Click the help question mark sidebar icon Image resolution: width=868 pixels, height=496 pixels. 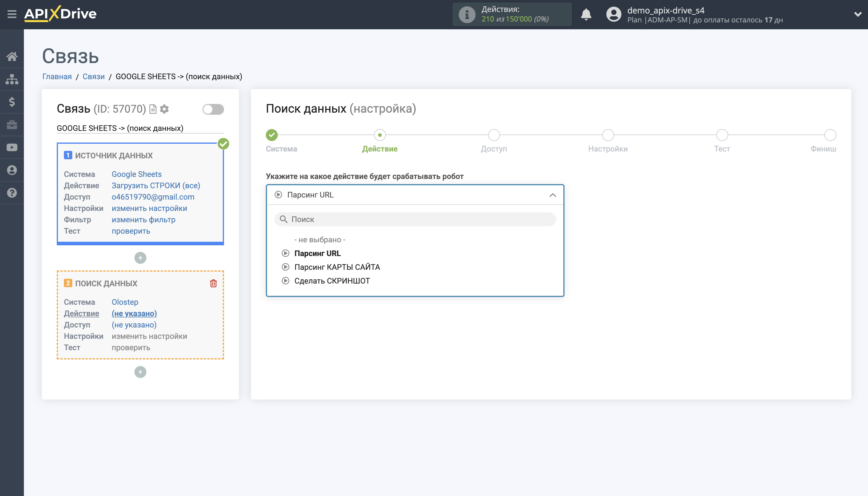(12, 193)
